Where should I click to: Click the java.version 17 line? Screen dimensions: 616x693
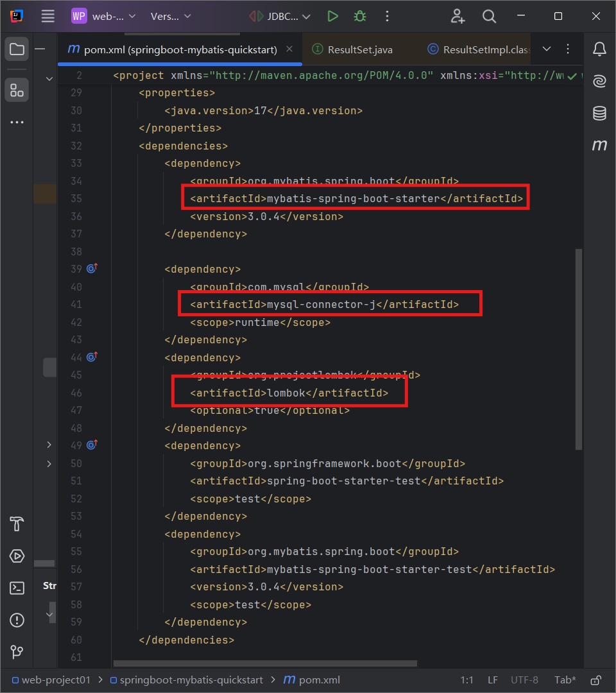point(263,110)
